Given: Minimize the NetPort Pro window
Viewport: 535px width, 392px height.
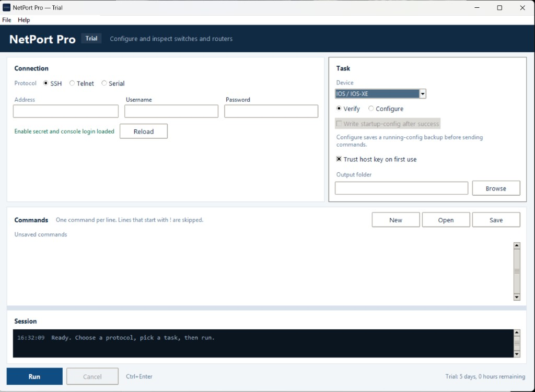Looking at the screenshot, I should coord(477,7).
